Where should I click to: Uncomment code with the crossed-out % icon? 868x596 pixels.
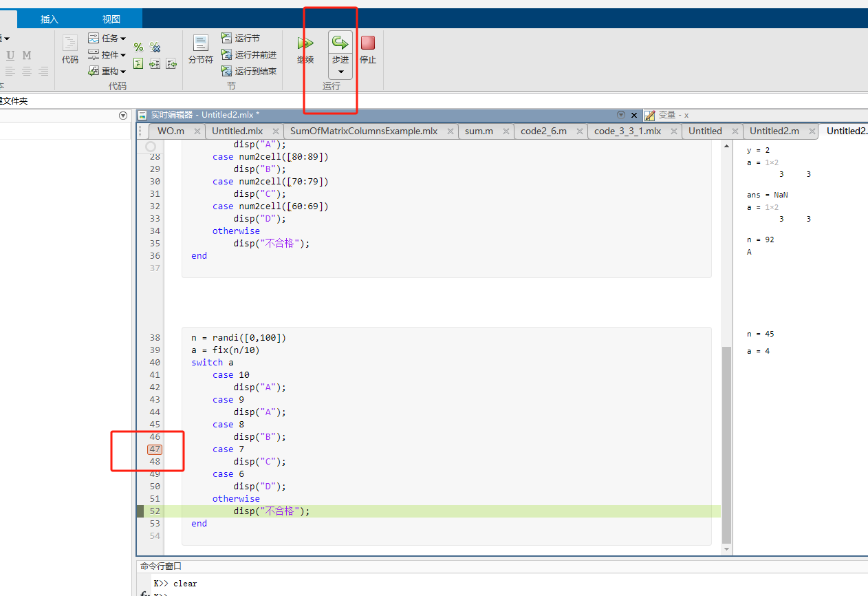coord(155,47)
